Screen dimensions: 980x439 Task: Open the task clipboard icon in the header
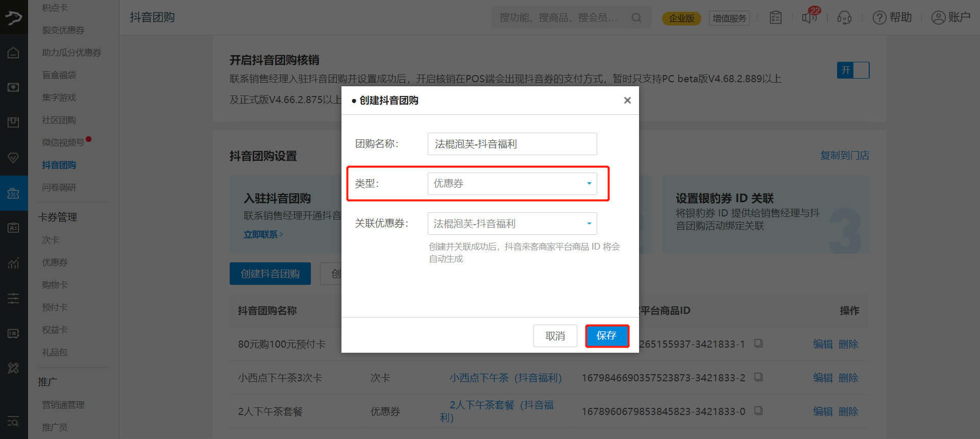point(775,18)
